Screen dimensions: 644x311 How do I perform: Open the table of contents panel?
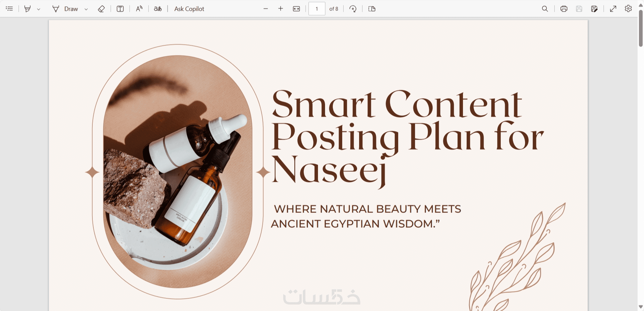(x=9, y=9)
